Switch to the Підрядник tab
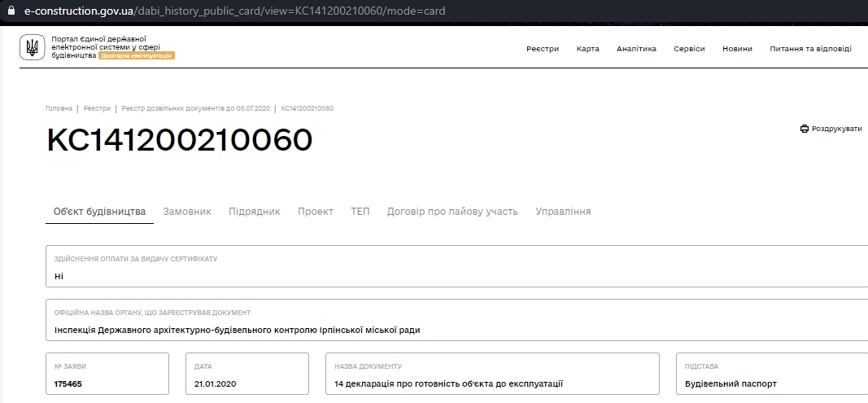Screen dimensions: 868x403 coord(255,211)
